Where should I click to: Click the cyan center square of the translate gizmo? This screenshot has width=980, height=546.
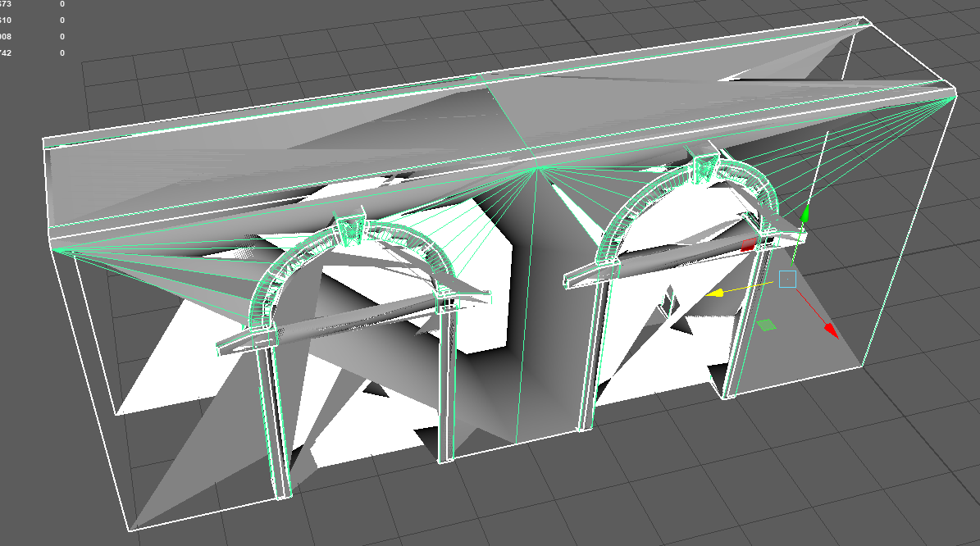(x=789, y=280)
